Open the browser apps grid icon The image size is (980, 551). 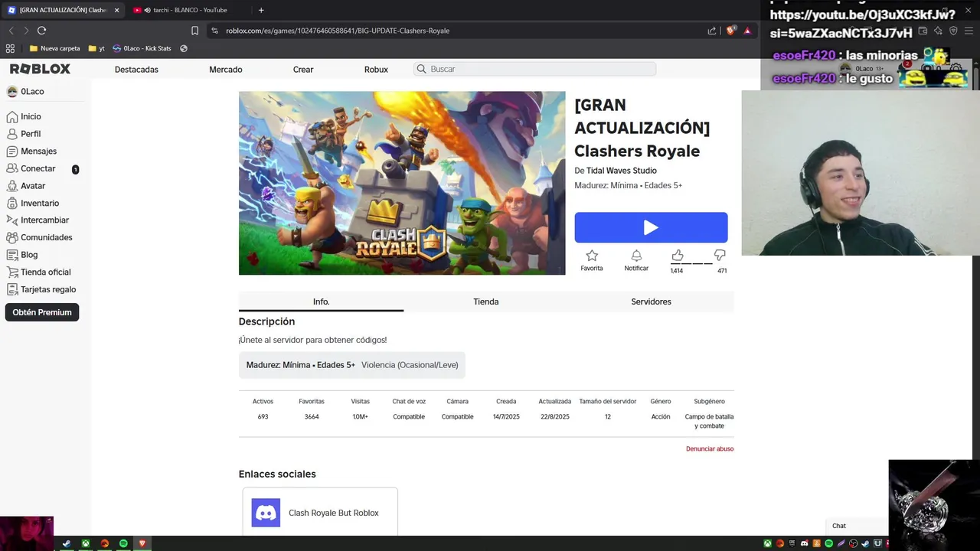(10, 48)
